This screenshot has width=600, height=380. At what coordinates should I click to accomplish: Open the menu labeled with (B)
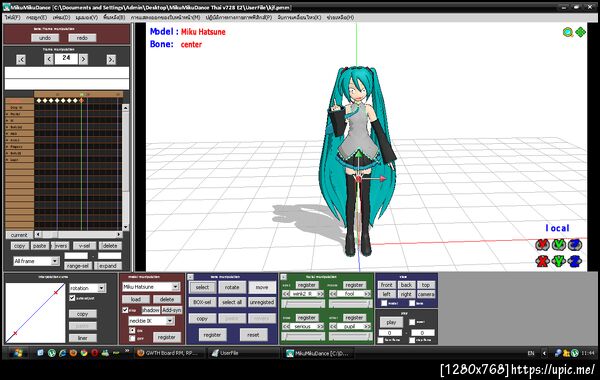pyautogui.click(x=114, y=17)
